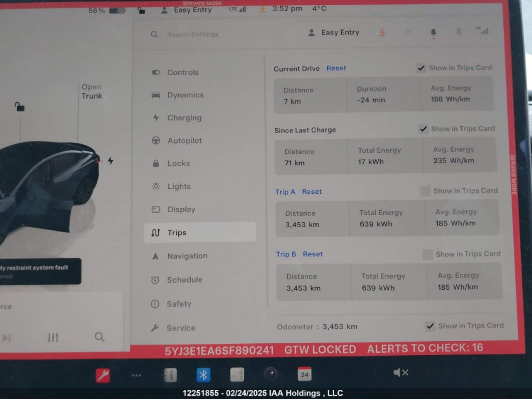Open the Easy Entry profile dropdown in settings header
This screenshot has height=399, width=532.
point(334,32)
